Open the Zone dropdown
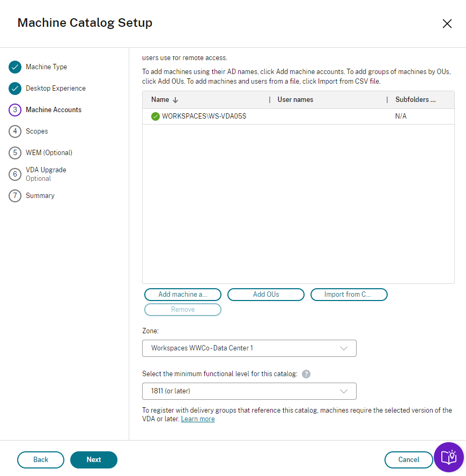The image size is (466, 476). click(x=249, y=348)
